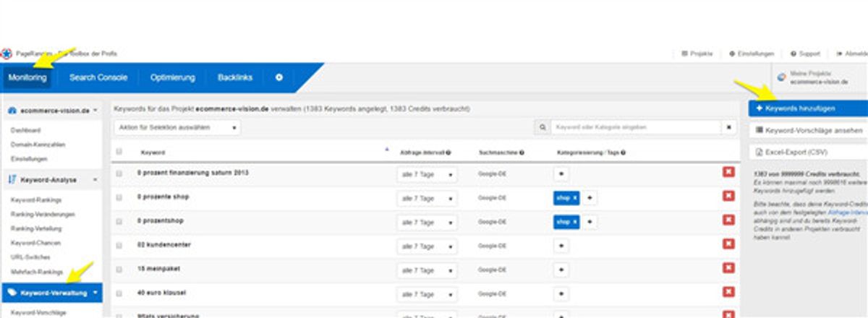The height and width of the screenshot is (318, 868).
Task: Click the info icon next to Abfrage-Intervall
Action: [x=448, y=153]
